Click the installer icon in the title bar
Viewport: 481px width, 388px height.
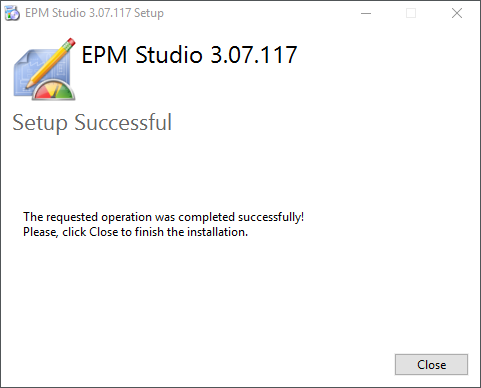click(x=12, y=13)
